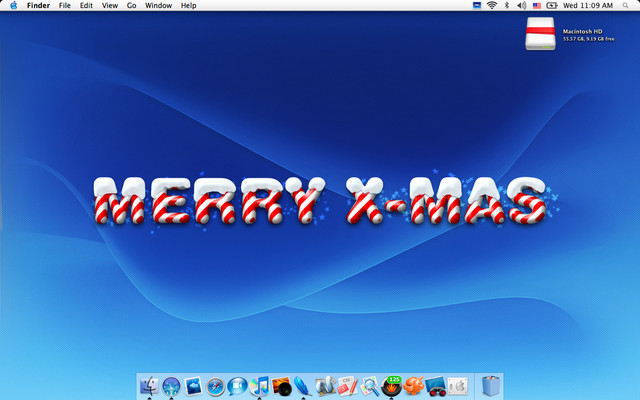Image resolution: width=640 pixels, height=400 pixels.
Task: Click the Wed 11:09 AM clock
Action: pos(588,5)
